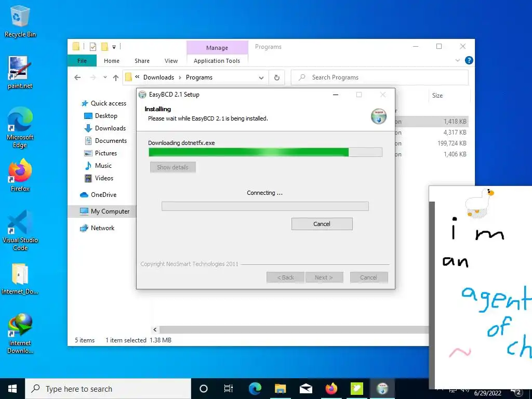This screenshot has width=532, height=399.
Task: Click the taskbar search box
Action: click(x=108, y=389)
